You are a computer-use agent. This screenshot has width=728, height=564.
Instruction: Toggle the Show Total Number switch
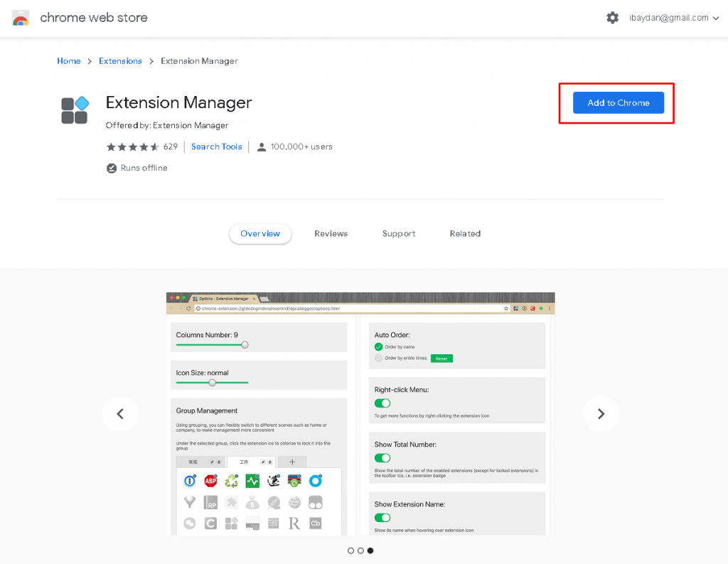pyautogui.click(x=382, y=457)
